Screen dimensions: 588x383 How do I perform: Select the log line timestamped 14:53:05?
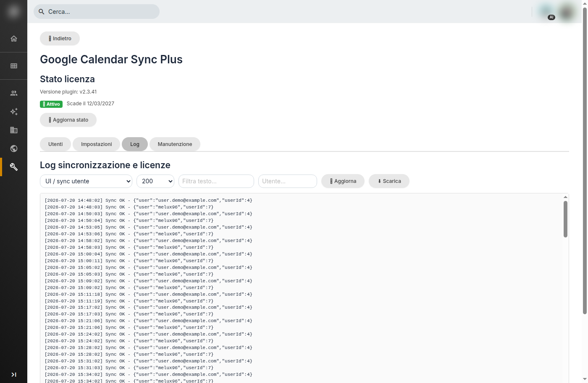pyautogui.click(x=149, y=227)
